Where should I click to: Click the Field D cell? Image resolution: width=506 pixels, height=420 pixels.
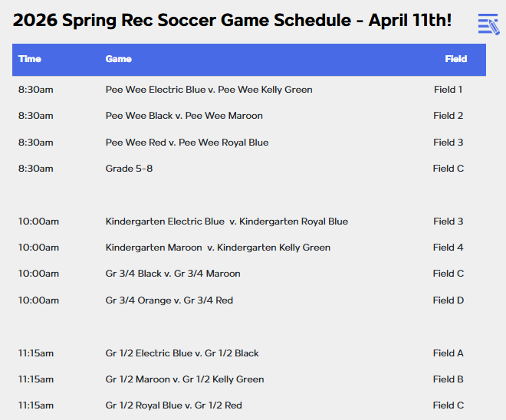448,300
